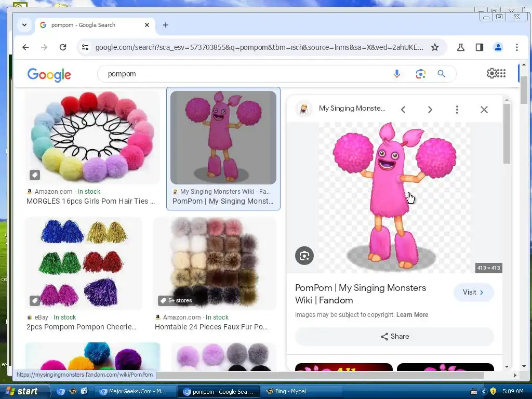The height and width of the screenshot is (399, 532).
Task: Close the image preview panel
Action: pos(484,110)
